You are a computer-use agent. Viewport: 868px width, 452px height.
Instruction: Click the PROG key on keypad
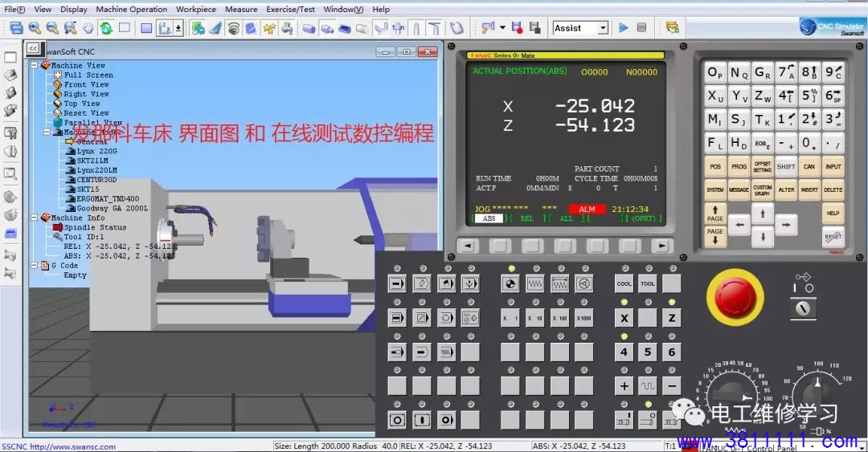739,166
